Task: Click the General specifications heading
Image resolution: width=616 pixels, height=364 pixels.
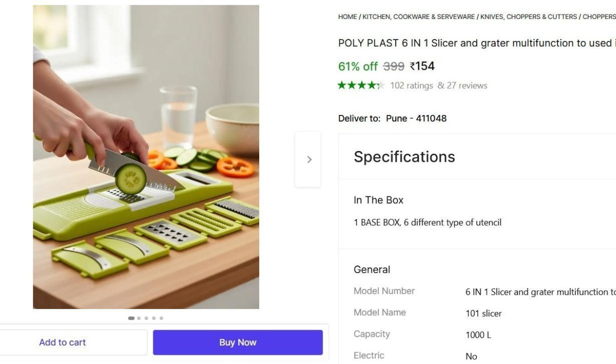Action: point(372,270)
